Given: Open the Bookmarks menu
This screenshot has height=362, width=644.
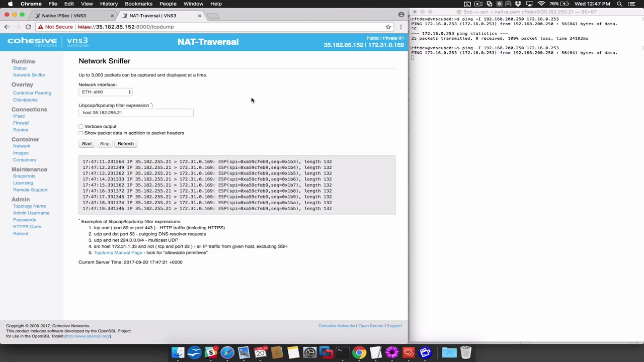Looking at the screenshot, I should click(x=138, y=4).
